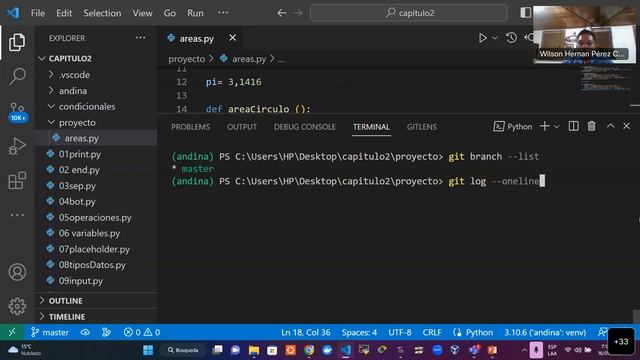Viewport: 640px width, 360px height.
Task: Choose interpreter 3.10.6 ('andina': venv)
Action: (x=545, y=332)
